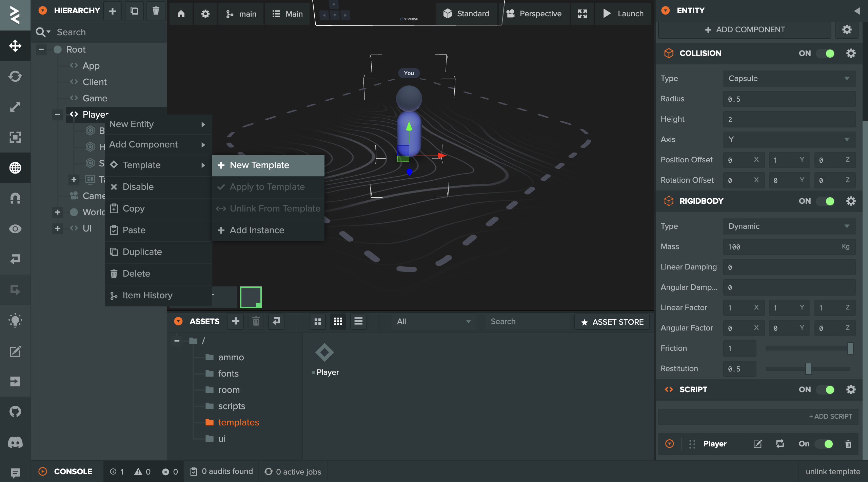Open the collision Type Capsule dropdown
868x482 pixels.
[x=789, y=79]
